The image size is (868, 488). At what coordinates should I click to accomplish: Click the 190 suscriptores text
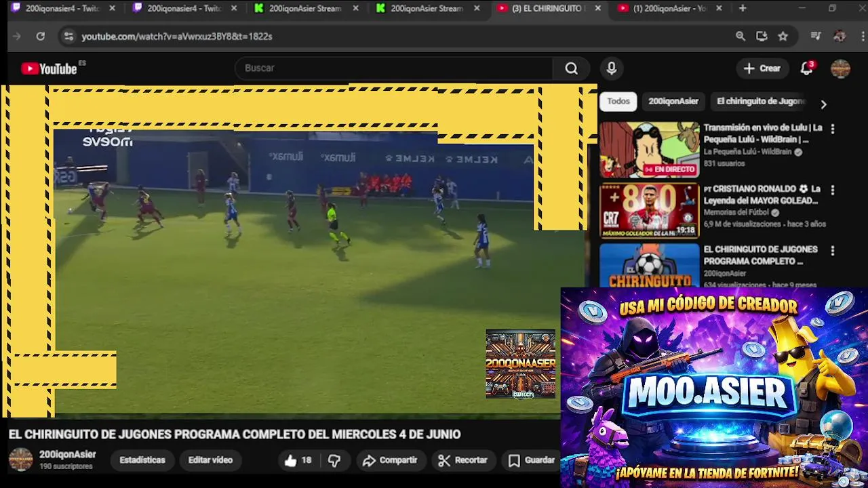66,467
